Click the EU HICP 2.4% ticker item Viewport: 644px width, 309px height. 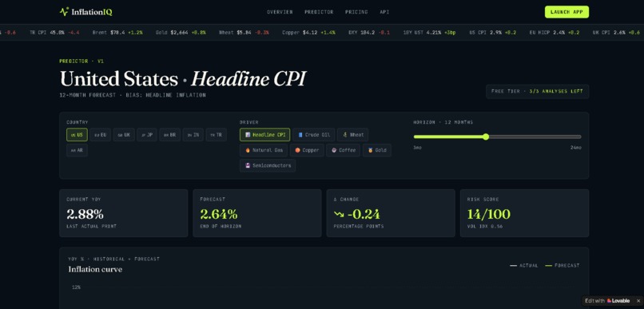point(555,32)
